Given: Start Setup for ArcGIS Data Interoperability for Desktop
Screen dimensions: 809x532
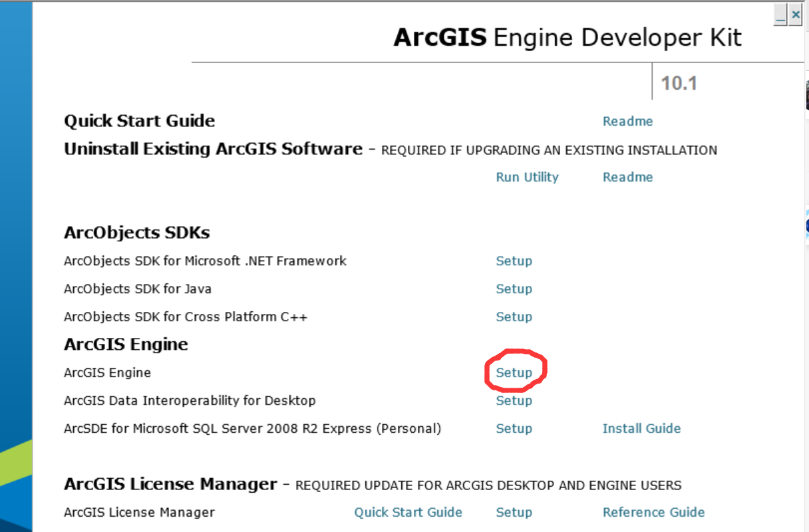Looking at the screenshot, I should 514,400.
